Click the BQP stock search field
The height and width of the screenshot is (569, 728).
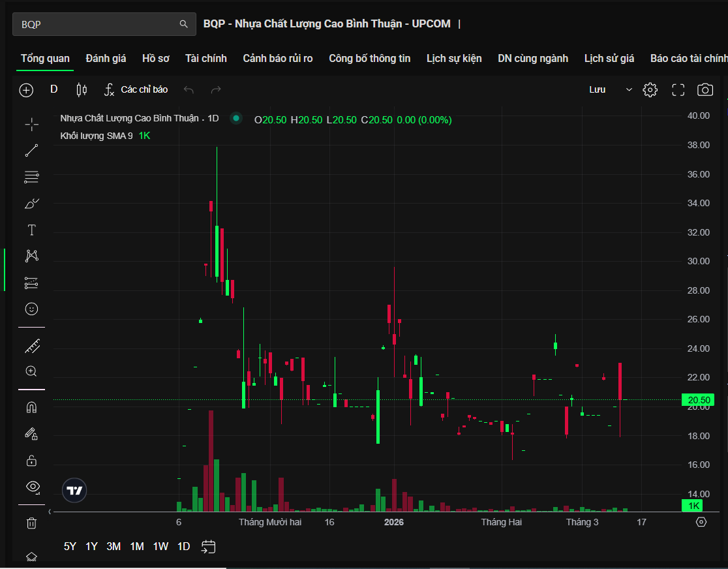pyautogui.click(x=98, y=24)
